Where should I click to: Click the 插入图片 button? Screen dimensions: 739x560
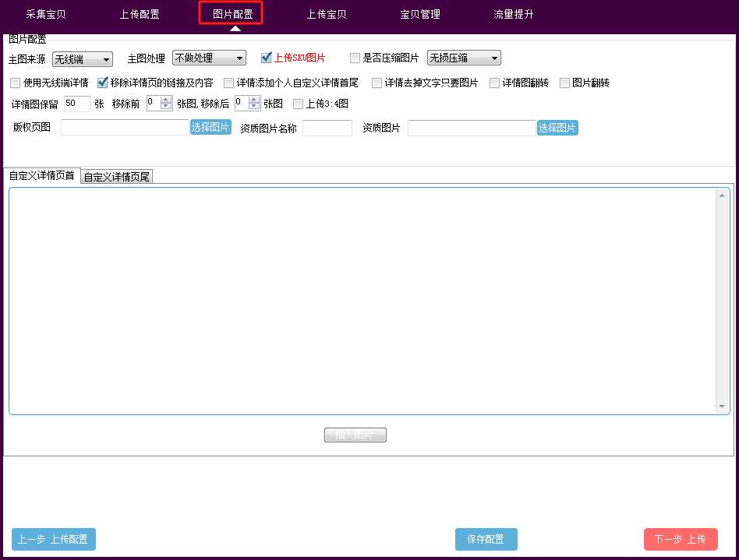(x=355, y=435)
